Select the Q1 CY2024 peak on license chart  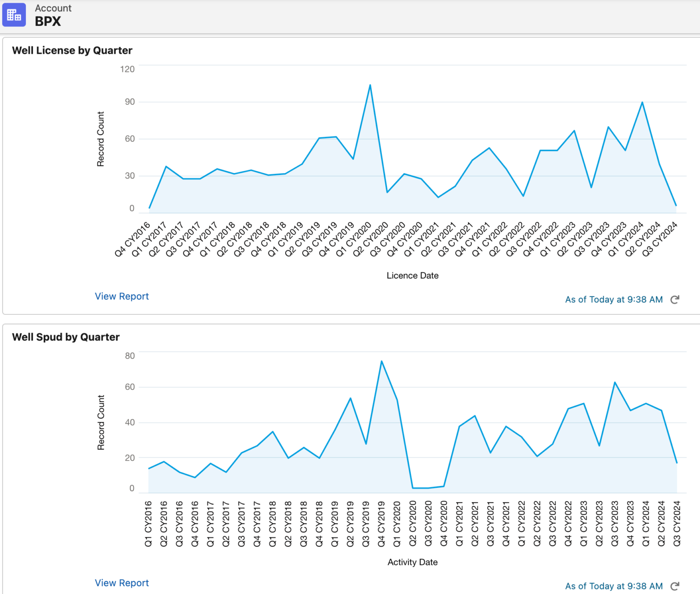642,102
